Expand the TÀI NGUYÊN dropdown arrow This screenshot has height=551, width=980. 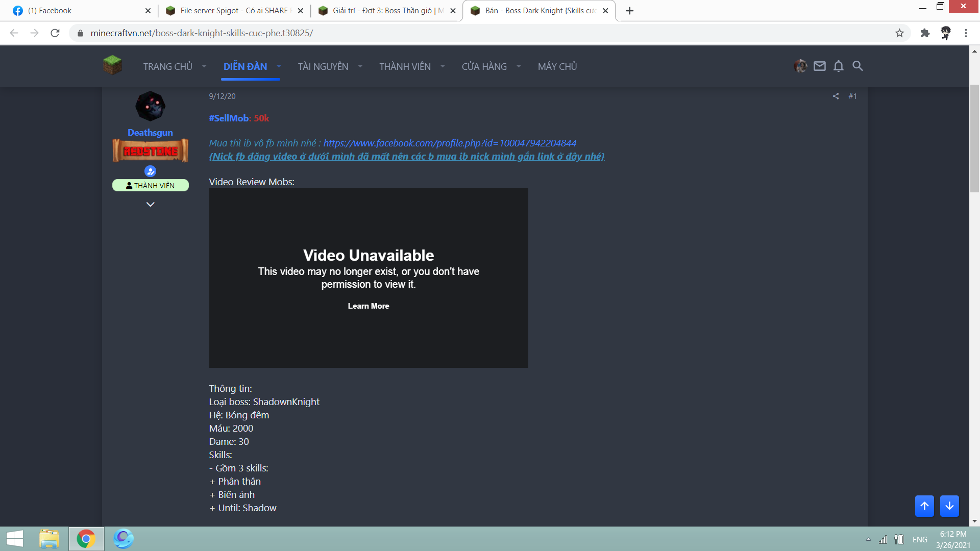click(x=360, y=66)
